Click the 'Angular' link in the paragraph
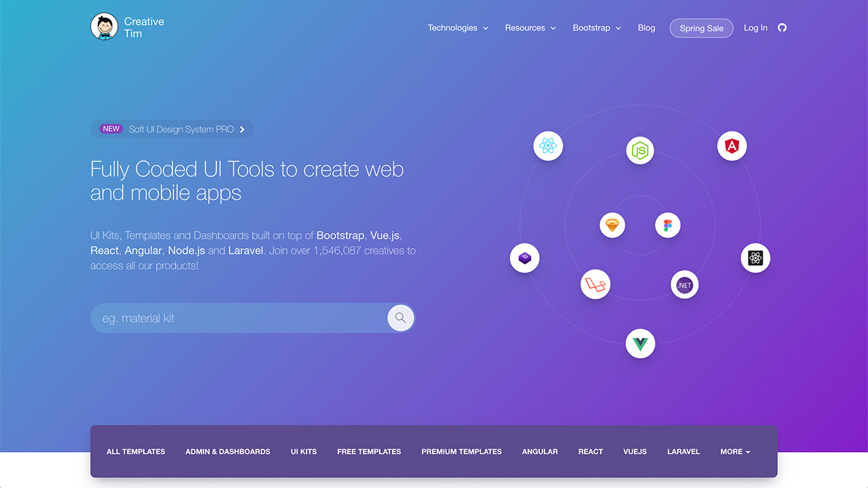This screenshot has width=868, height=488. (x=143, y=251)
